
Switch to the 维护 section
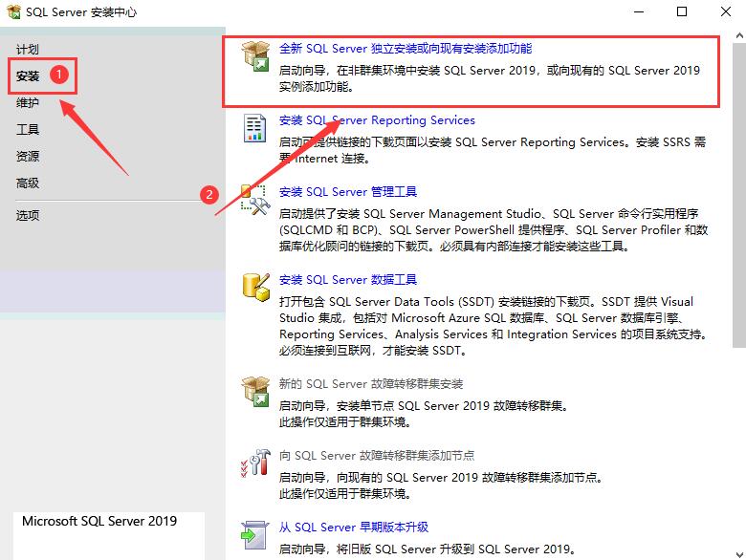pos(28,102)
